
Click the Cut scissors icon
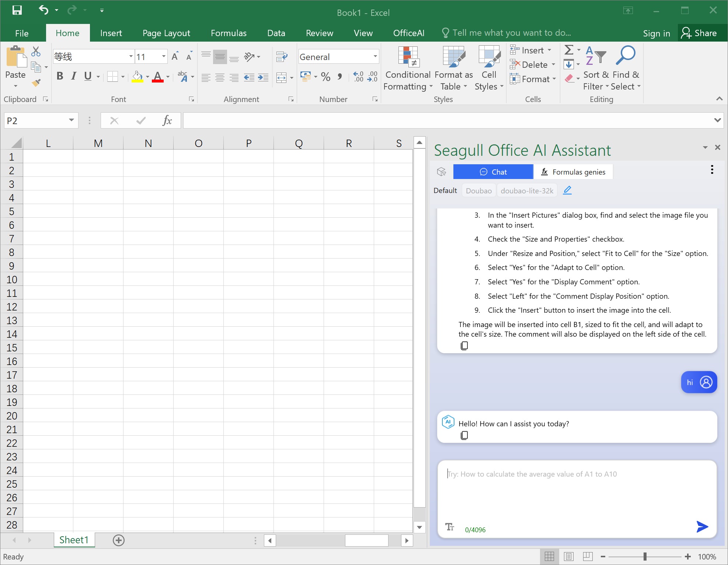pyautogui.click(x=36, y=51)
